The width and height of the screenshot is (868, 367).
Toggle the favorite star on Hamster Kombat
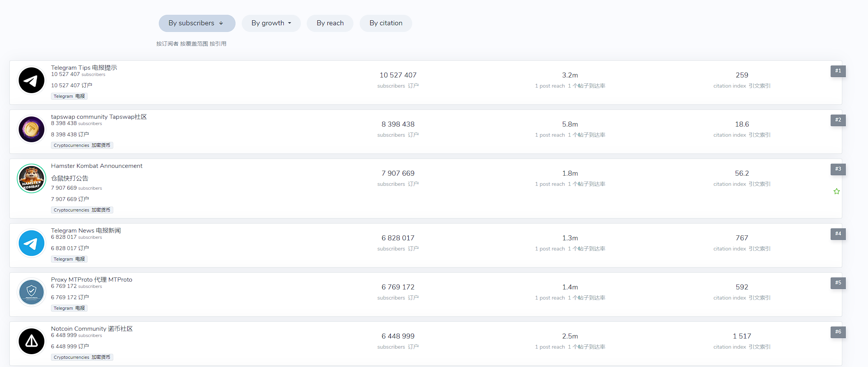pyautogui.click(x=836, y=191)
